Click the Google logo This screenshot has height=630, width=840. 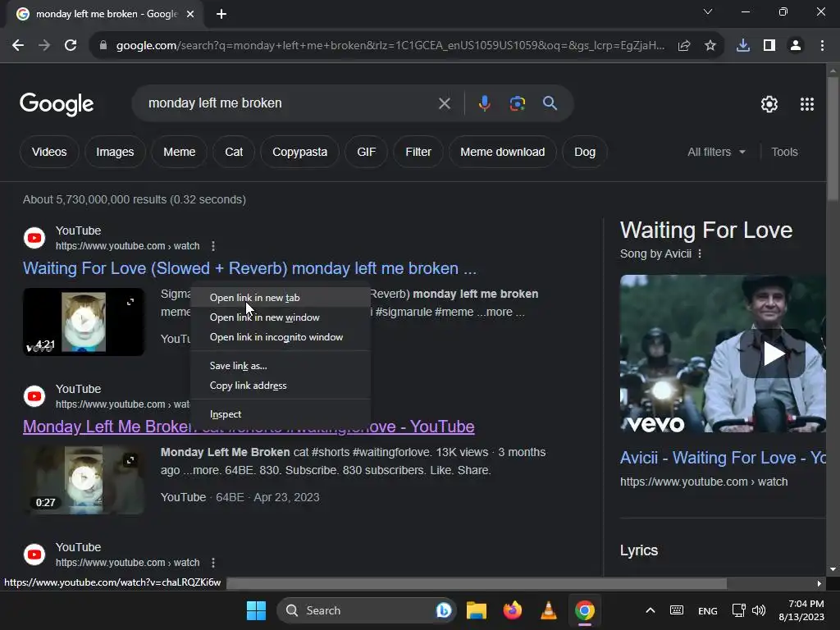(57, 104)
